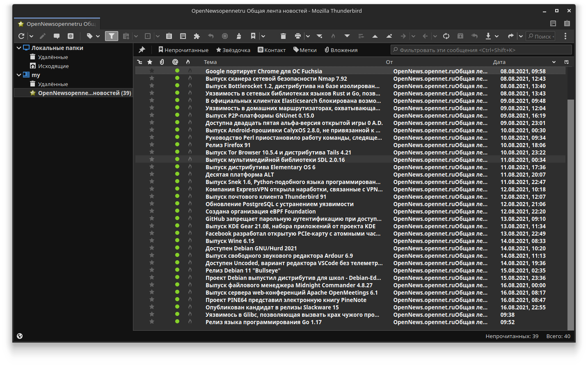The image size is (588, 368).
Task: Click the thread column header icon
Action: click(140, 62)
